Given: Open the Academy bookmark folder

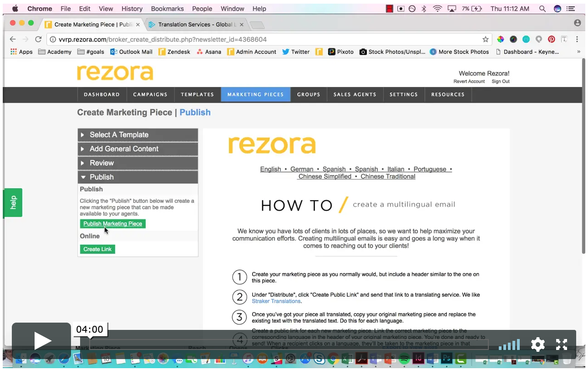Looking at the screenshot, I should 55,52.
